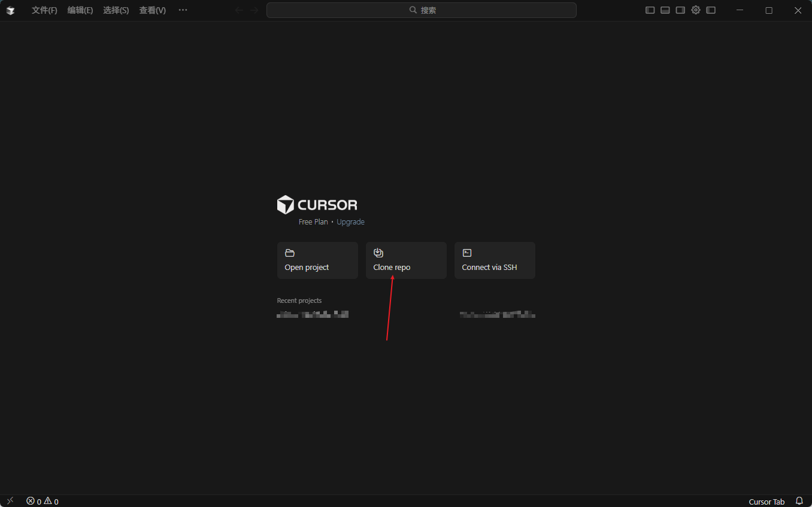Maximize the Cursor window
Screen dimensions: 812x507
(769, 10)
